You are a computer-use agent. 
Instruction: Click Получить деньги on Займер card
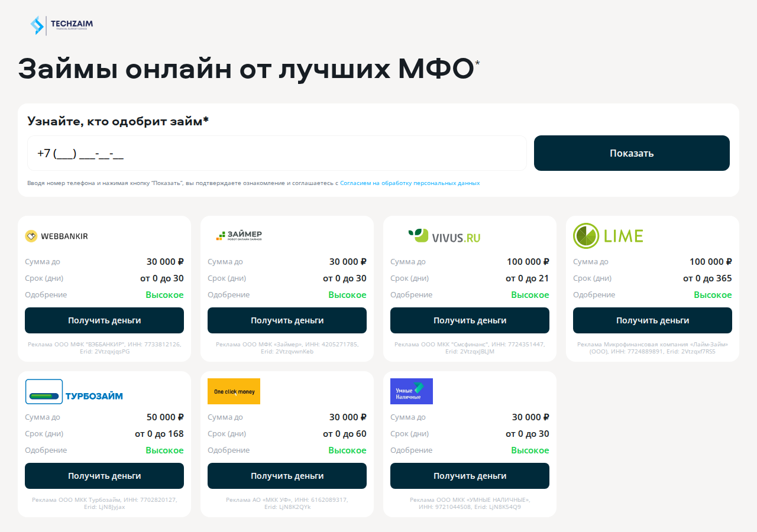(x=287, y=320)
